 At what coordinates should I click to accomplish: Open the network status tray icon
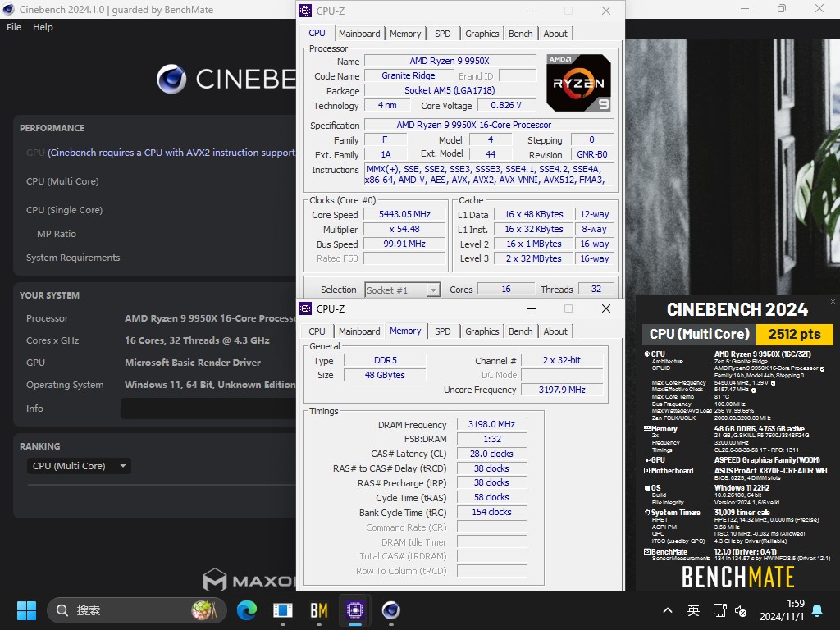pos(719,610)
